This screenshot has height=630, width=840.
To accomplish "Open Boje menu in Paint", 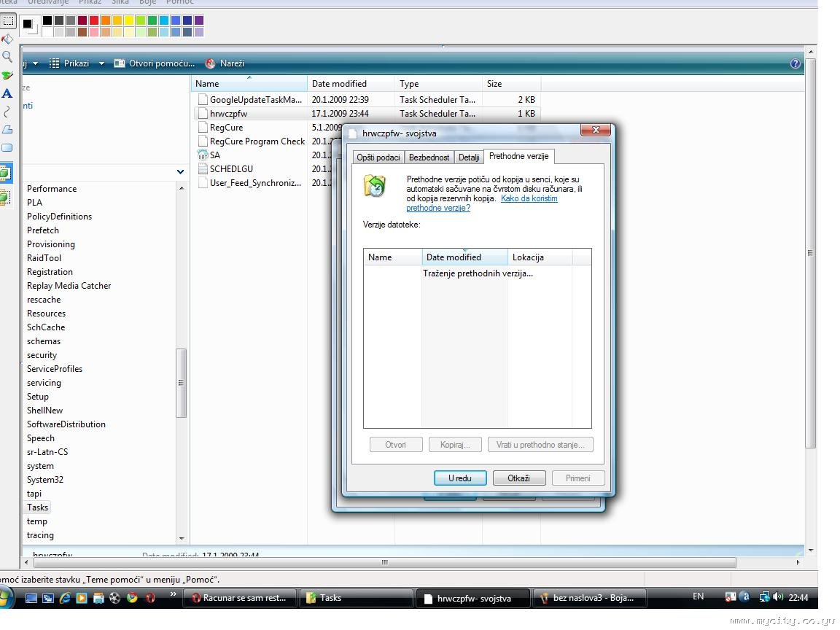I will [147, 2].
